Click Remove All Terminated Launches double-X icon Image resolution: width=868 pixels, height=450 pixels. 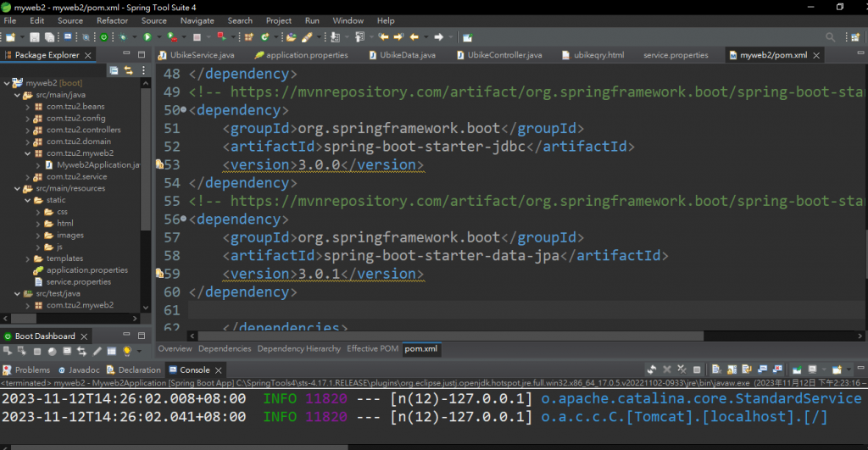click(682, 369)
